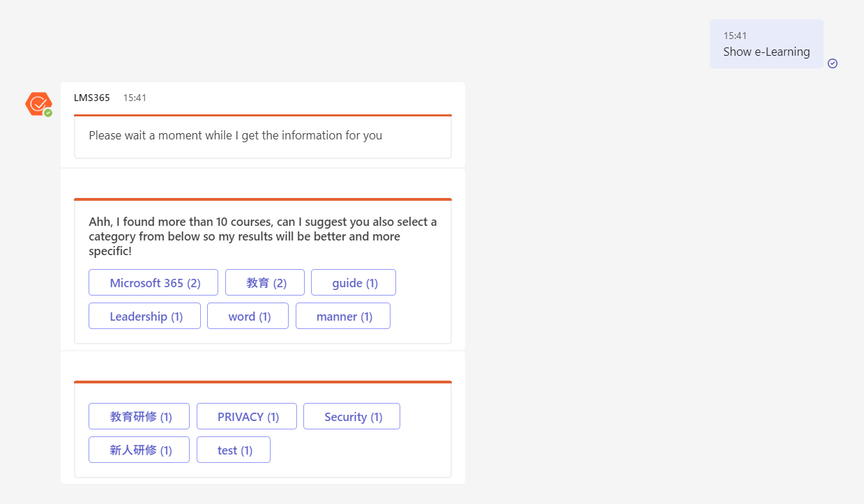Choose the word (1) category

pyautogui.click(x=248, y=316)
